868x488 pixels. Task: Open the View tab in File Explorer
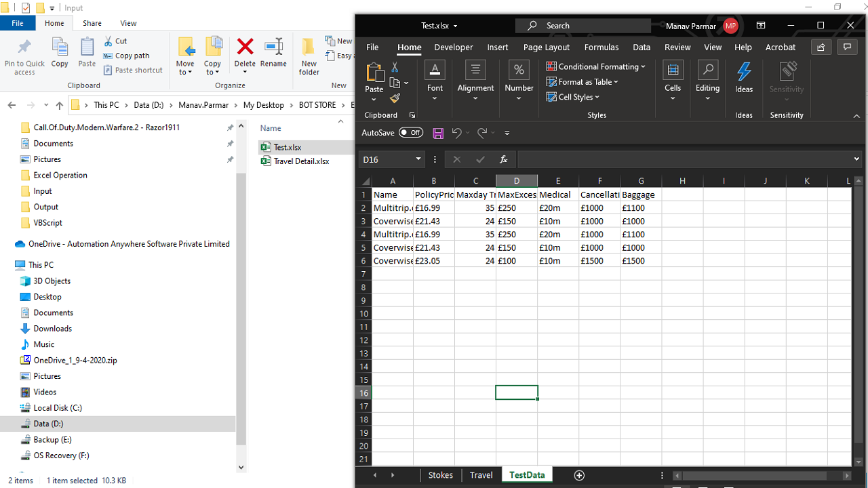pyautogui.click(x=128, y=23)
